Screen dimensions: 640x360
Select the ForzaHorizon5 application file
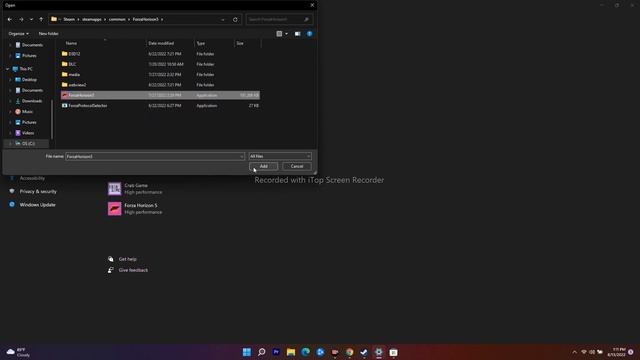click(x=160, y=95)
